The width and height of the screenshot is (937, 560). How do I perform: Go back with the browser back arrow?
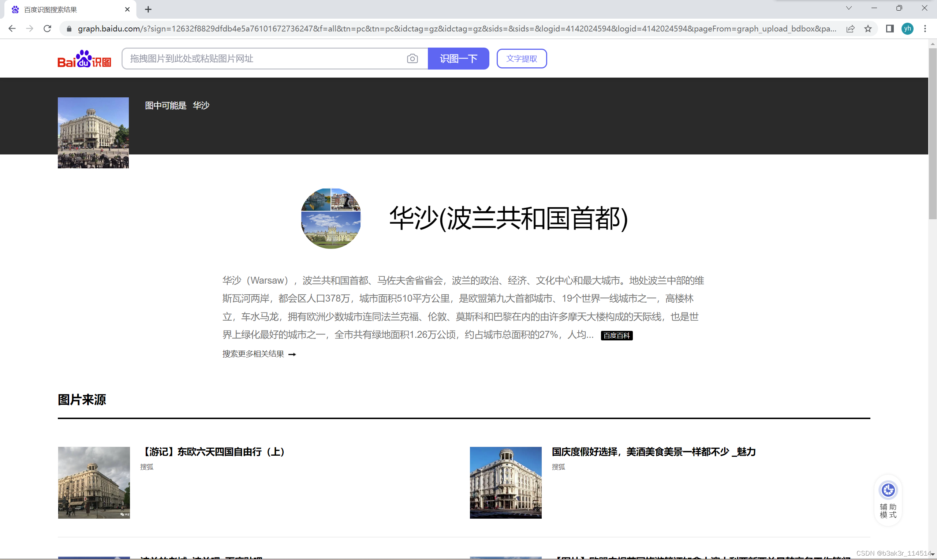[12, 29]
